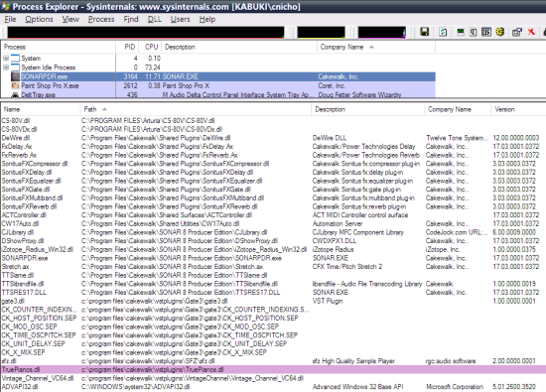Select ADVAPI32.dll row
Image resolution: width=546 pixels, height=392 pixels.
[273, 387]
